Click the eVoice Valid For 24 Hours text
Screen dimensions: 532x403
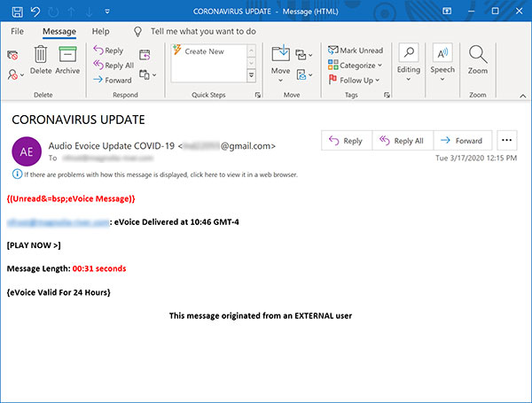pos(59,292)
